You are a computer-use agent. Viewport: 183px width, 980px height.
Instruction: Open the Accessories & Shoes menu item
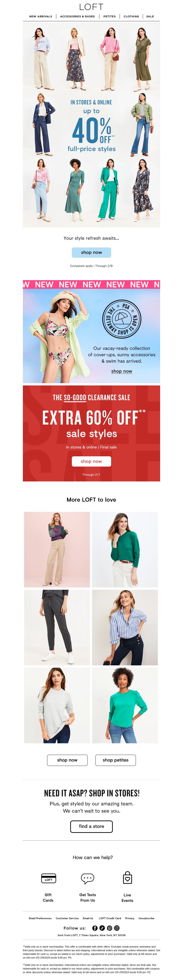(77, 16)
